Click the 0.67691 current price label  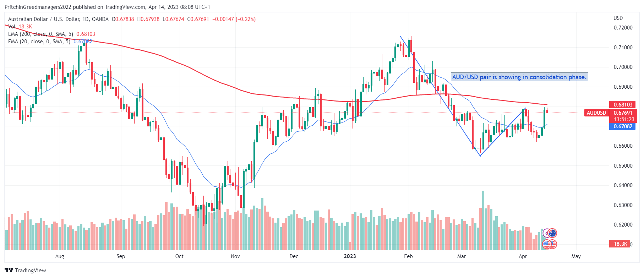623,113
